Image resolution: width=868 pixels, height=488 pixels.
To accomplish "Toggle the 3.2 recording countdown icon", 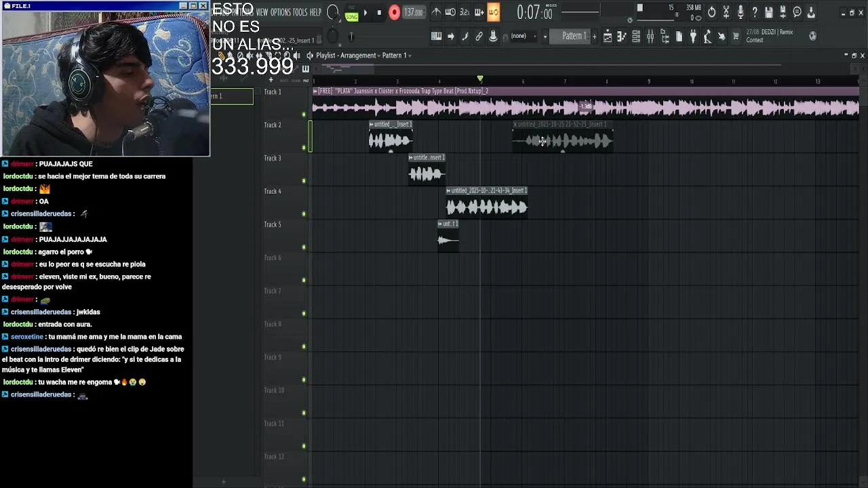I will [x=465, y=12].
